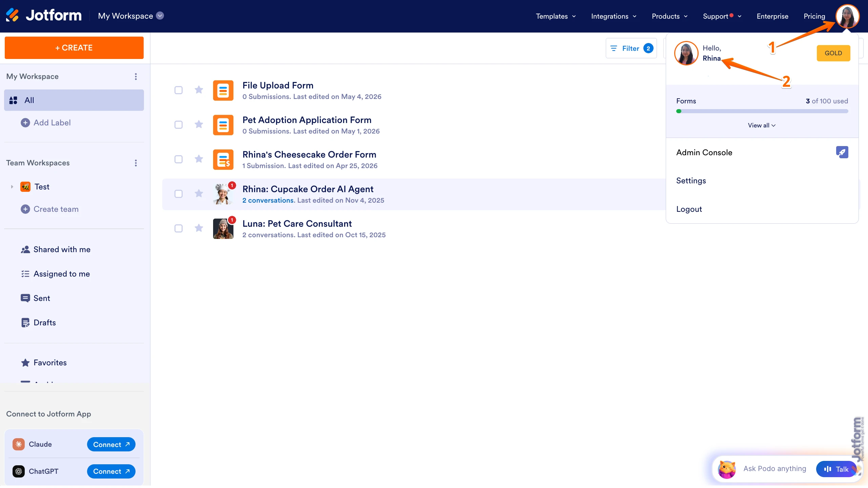Click the GOLD plan badge
This screenshot has width=868, height=488.
[833, 53]
